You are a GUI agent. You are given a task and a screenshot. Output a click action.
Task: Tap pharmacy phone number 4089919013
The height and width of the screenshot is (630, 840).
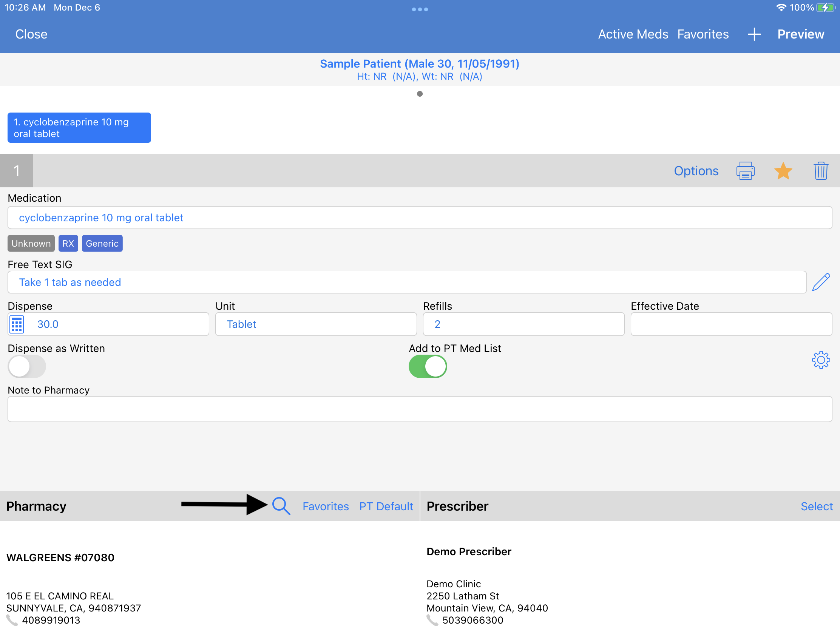[51, 620]
